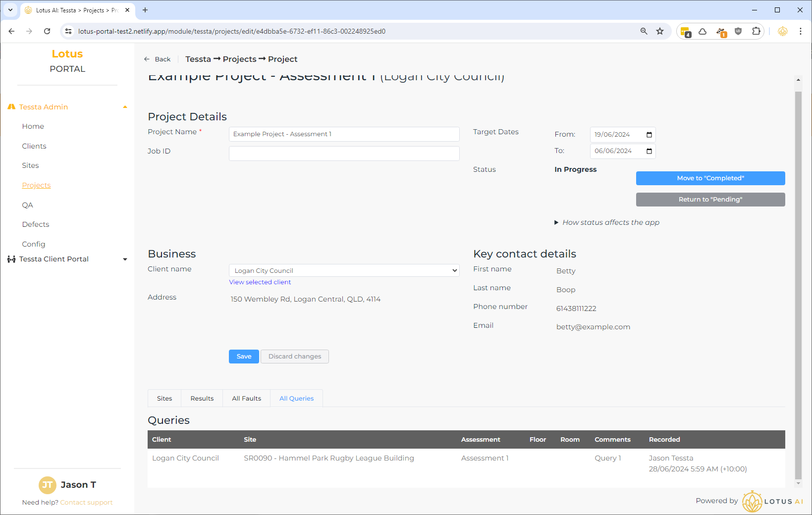Open the Chrome three-dot menu

(800, 31)
